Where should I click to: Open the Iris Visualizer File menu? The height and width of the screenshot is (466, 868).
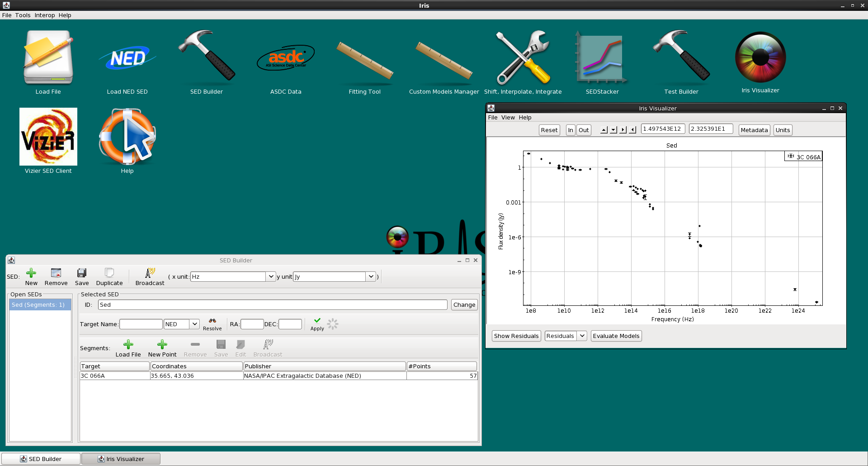pyautogui.click(x=493, y=117)
